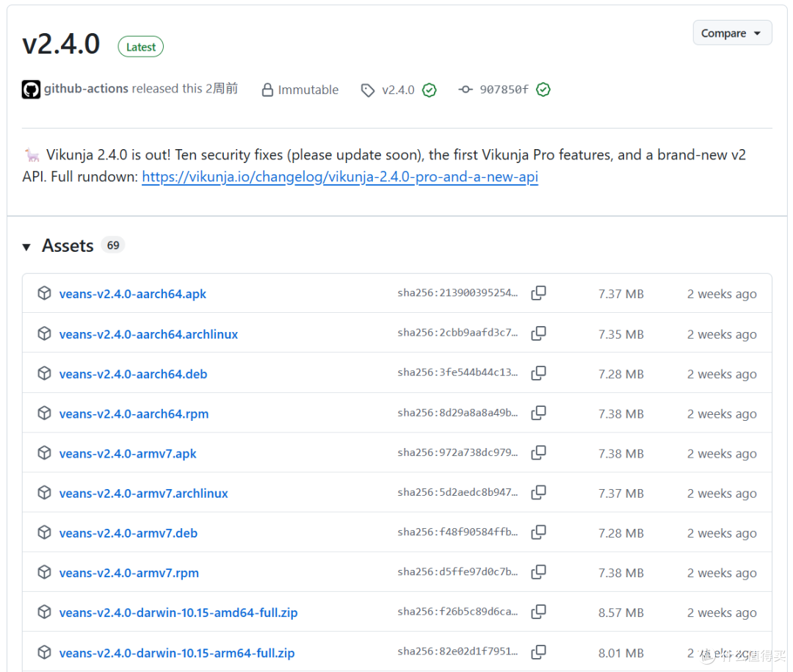Viewport: 793px width, 672px height.
Task: Download veans-v2.4.0-armv7.apk
Action: pos(128,454)
